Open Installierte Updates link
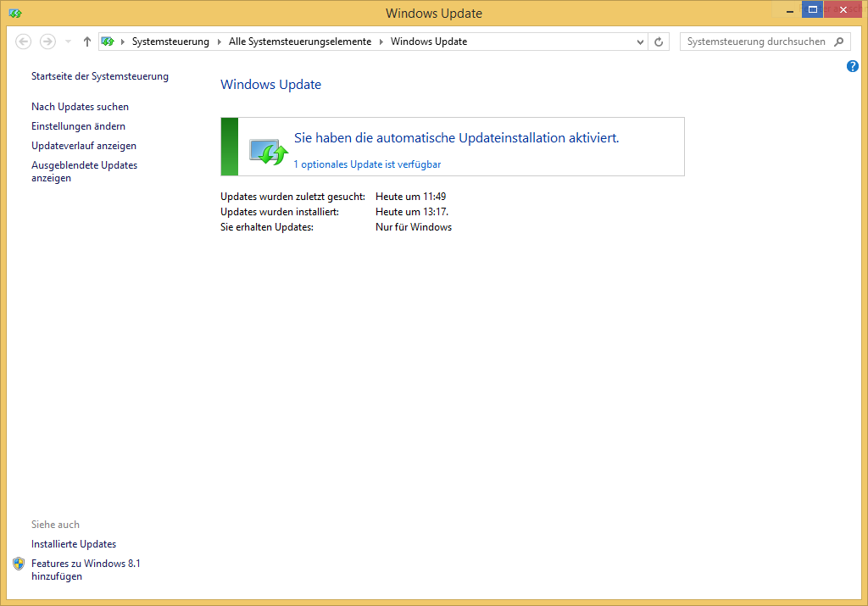The image size is (868, 606). tap(74, 544)
